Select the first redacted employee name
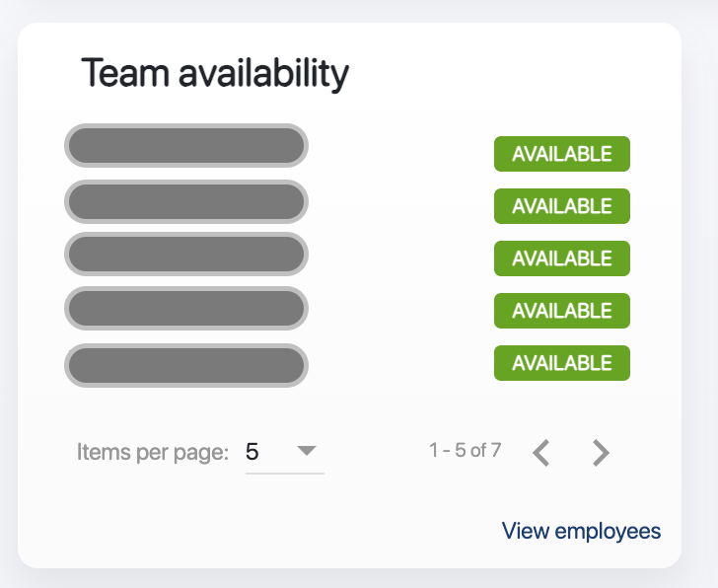Screen dimensions: 718x588 (186, 146)
